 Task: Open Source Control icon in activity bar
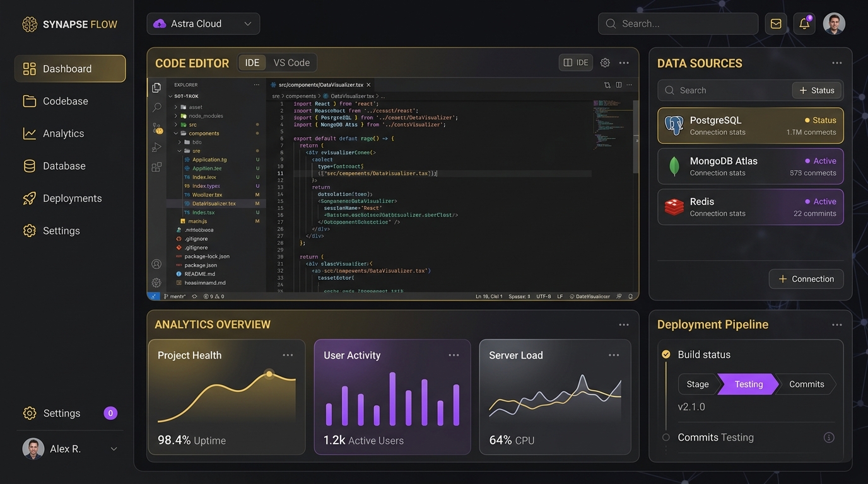(156, 128)
